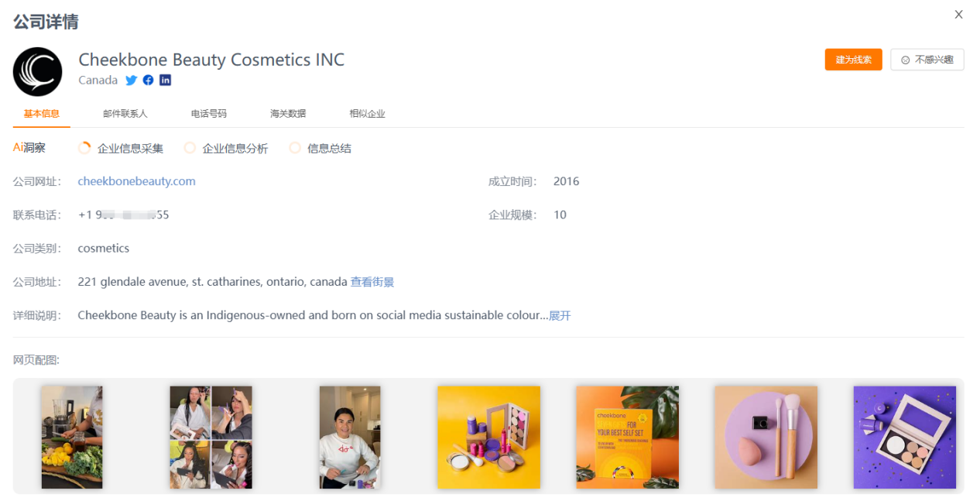Select the 企业信息分析 step indicator
The image size is (980, 501).
[x=226, y=148]
